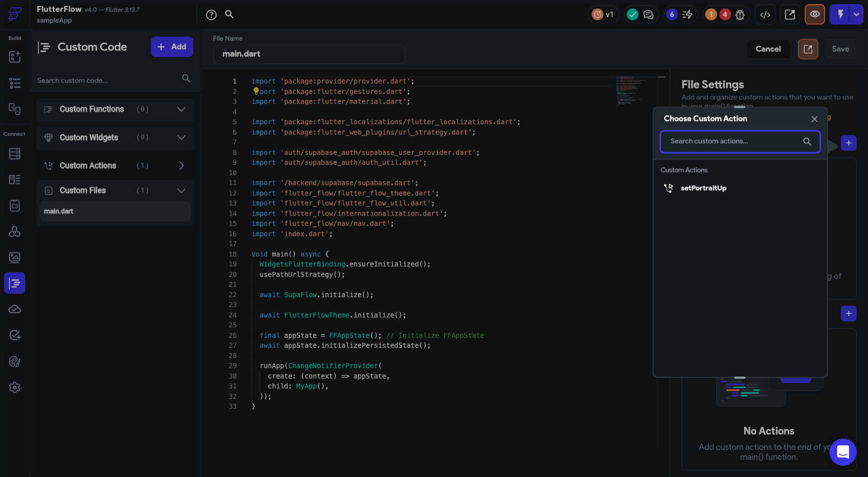Open the comments chat icon
Image resolution: width=868 pixels, height=477 pixels.
(648, 15)
